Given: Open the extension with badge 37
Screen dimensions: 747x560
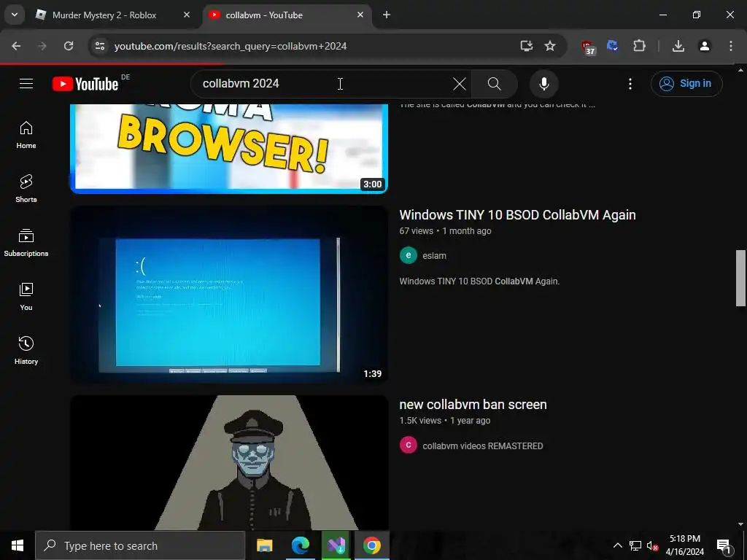Looking at the screenshot, I should tap(589, 47).
